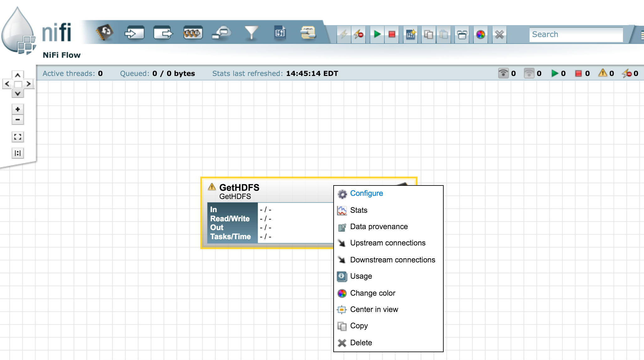
Task: Select the Output Port toolbar icon
Action: coord(163,33)
